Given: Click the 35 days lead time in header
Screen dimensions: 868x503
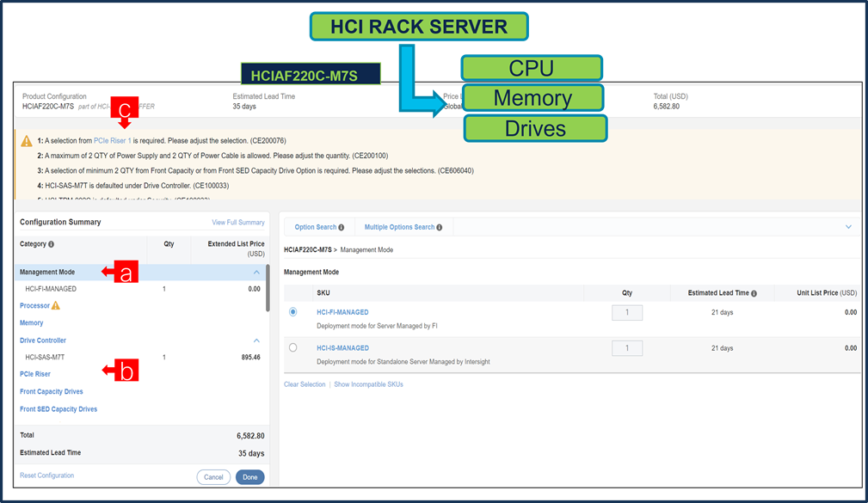Looking at the screenshot, I should click(x=244, y=107).
